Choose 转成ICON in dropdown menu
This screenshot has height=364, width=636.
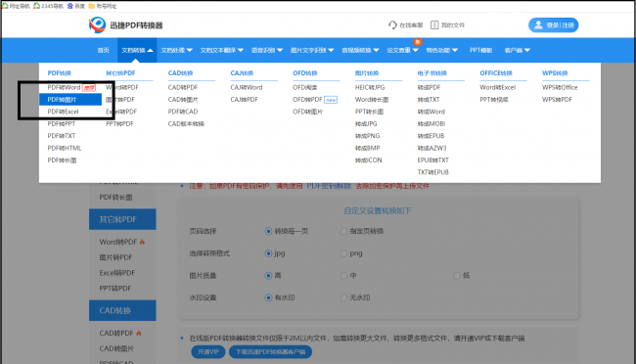[368, 160]
